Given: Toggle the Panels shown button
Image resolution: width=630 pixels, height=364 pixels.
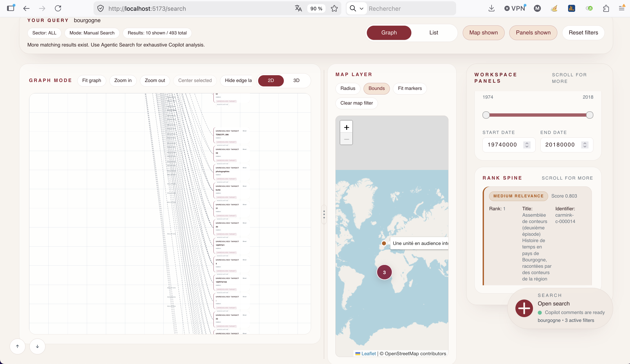Looking at the screenshot, I should [x=533, y=33].
